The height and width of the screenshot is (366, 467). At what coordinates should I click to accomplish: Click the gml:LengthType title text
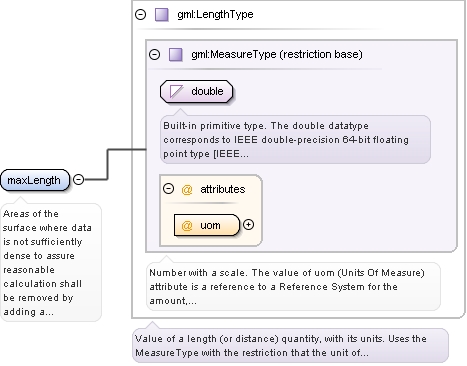(215, 14)
